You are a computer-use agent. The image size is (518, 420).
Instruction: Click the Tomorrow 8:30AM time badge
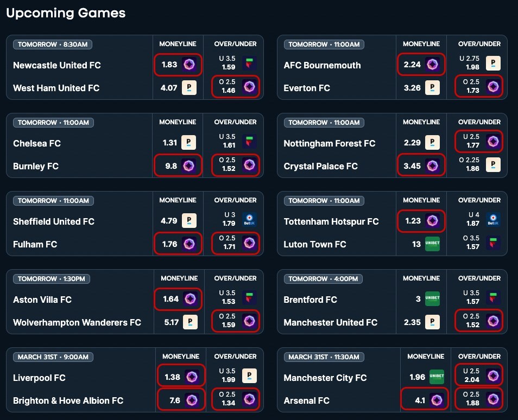tap(53, 44)
